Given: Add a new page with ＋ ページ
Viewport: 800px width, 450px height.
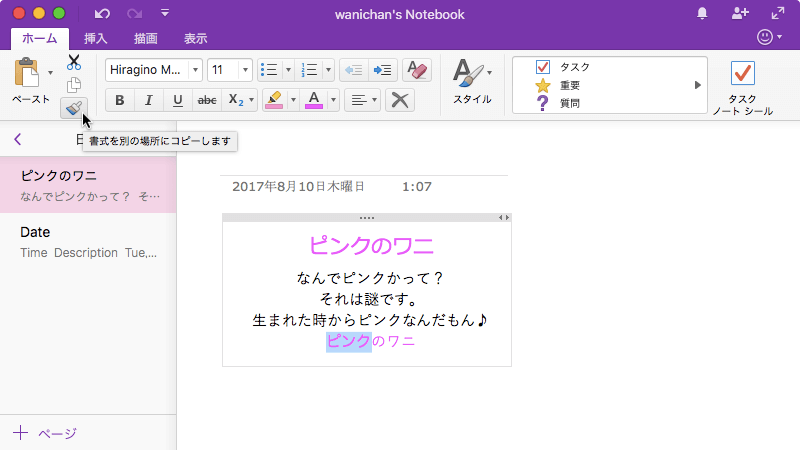Looking at the screenshot, I should (45, 433).
